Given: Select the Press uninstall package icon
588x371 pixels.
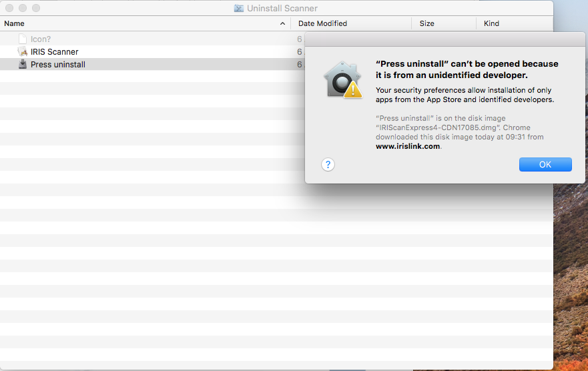Looking at the screenshot, I should click(x=23, y=64).
